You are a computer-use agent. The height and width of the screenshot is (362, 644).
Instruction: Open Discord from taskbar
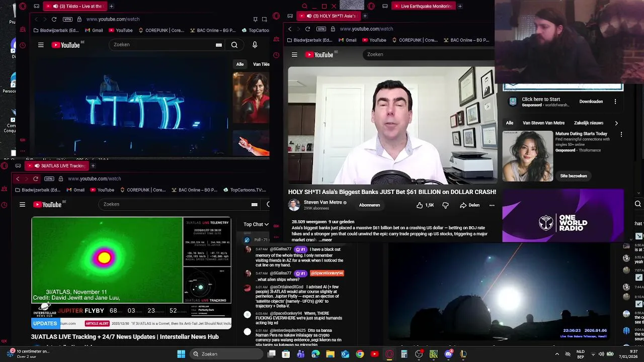point(448,354)
